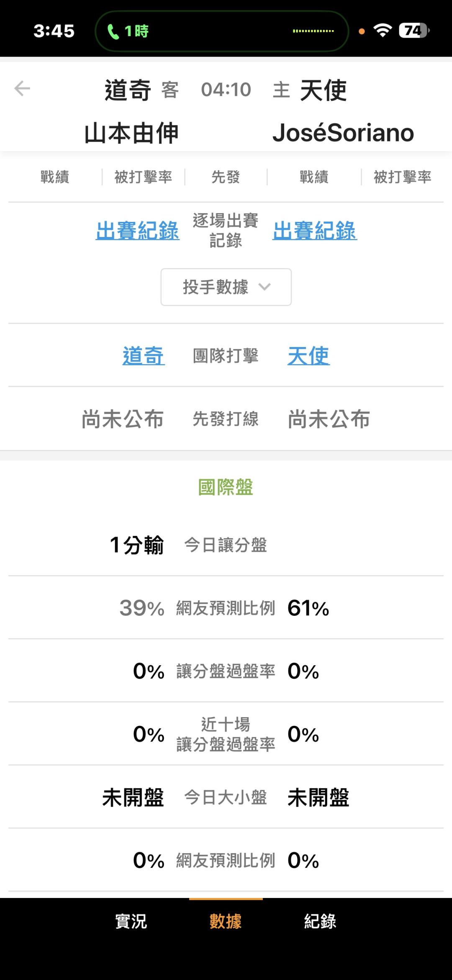Viewport: 452px width, 980px height.
Task: Tap the JoséSoriano pitcher name
Action: [343, 133]
